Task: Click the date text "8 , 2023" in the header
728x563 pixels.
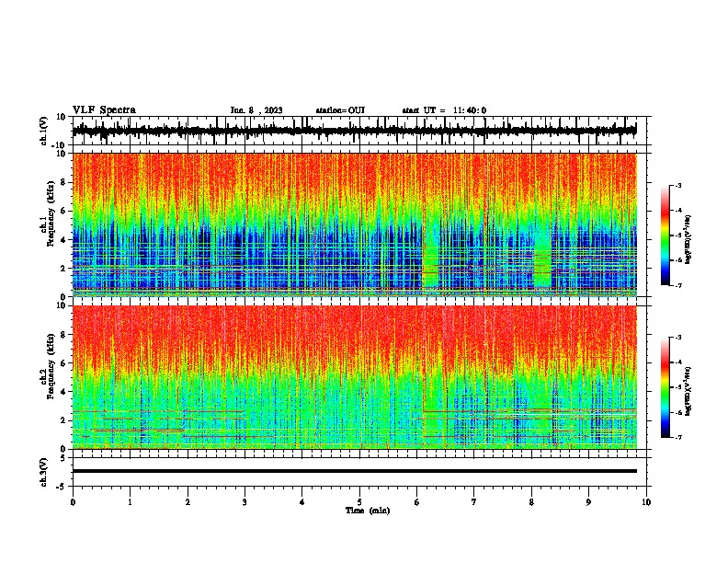Action: coord(265,110)
